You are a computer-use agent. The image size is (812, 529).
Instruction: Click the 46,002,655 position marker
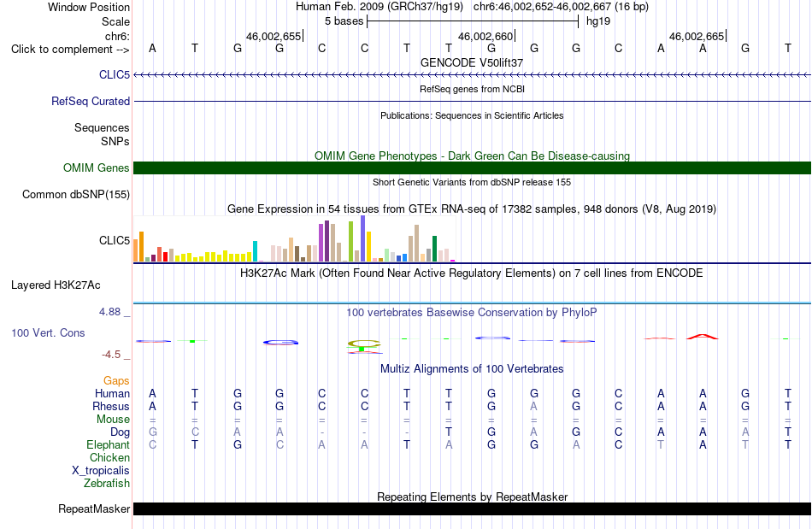274,36
